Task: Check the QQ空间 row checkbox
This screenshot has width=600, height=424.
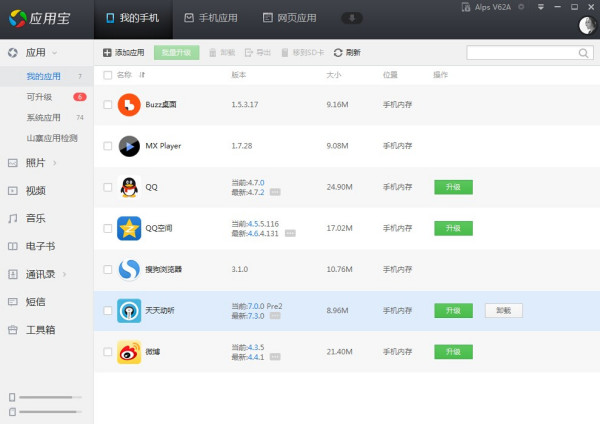Action: tap(108, 228)
